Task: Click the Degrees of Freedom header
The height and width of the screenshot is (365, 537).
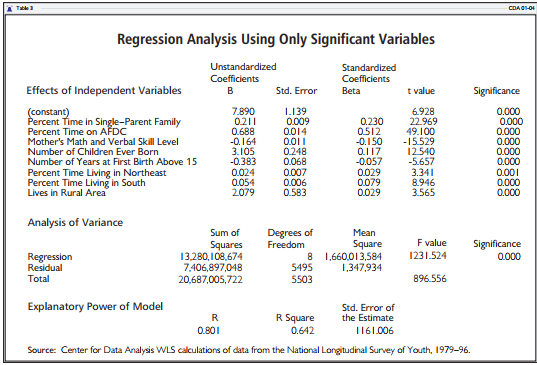Action: coord(290,239)
